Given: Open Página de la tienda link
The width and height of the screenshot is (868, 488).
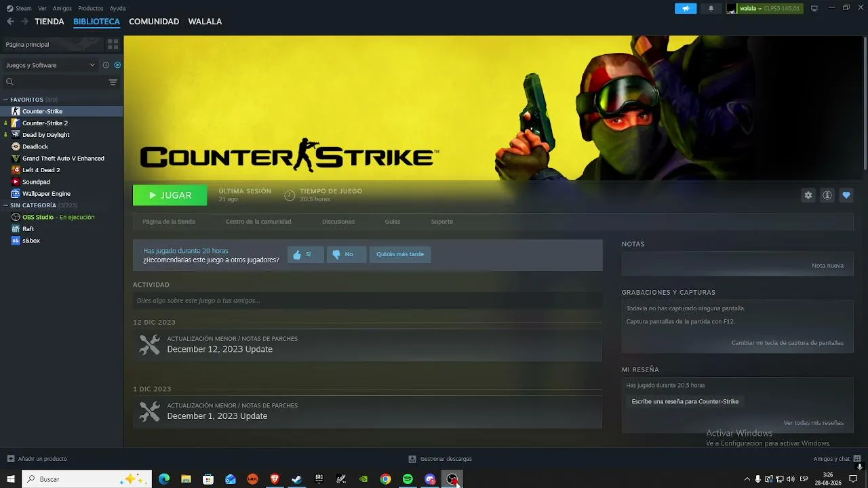Looking at the screenshot, I should click(169, 222).
